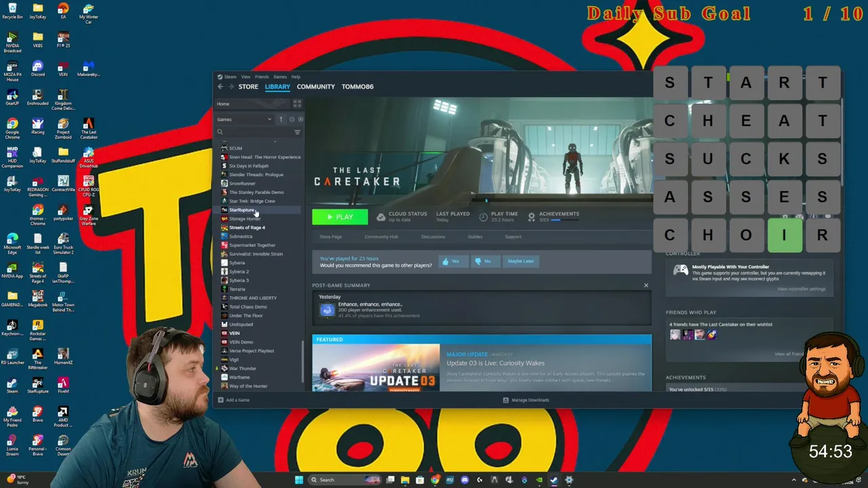The image size is (868, 488).
Task: Go forward with Steam's forward arrow
Action: pyautogui.click(x=231, y=87)
